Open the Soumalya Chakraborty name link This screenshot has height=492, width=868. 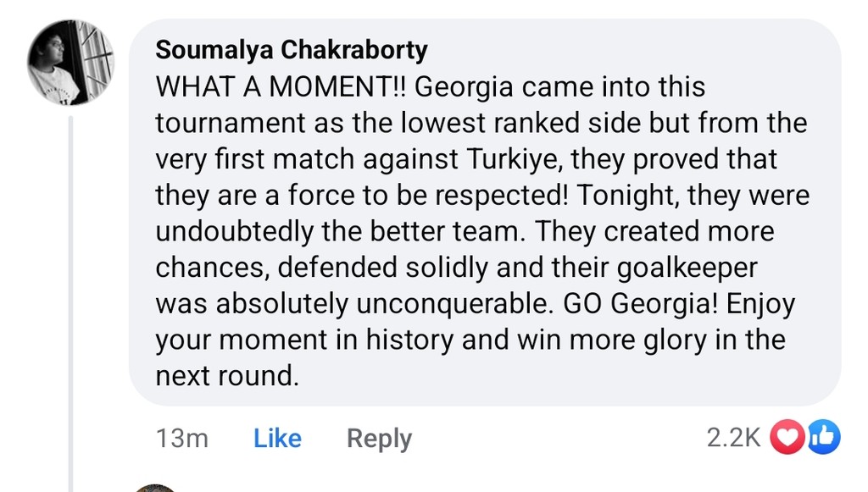click(291, 50)
